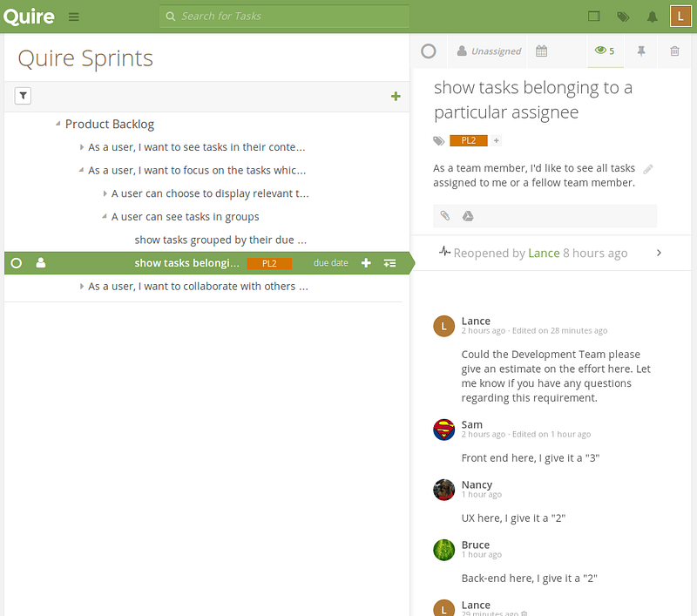Click Unassigned to assign the task
Viewport: 697px width, 616px height.
[x=489, y=51]
